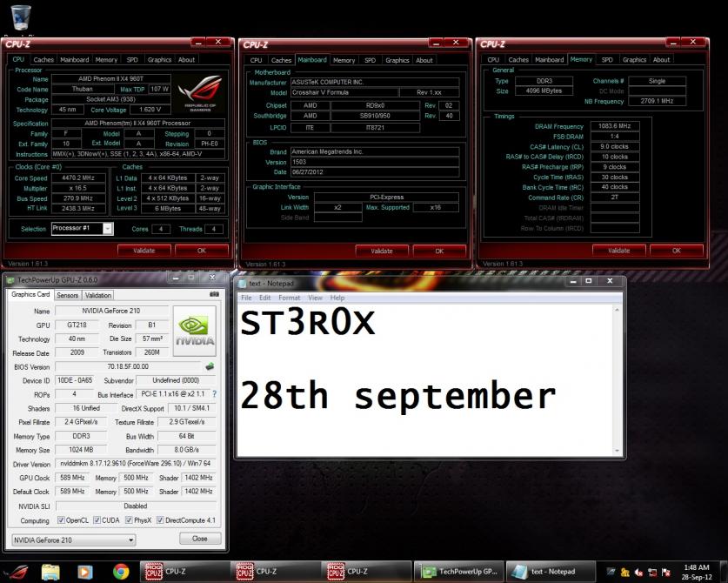Open Windows Explorer folder icon on taskbar
Image resolution: width=728 pixels, height=583 pixels.
coord(50,572)
